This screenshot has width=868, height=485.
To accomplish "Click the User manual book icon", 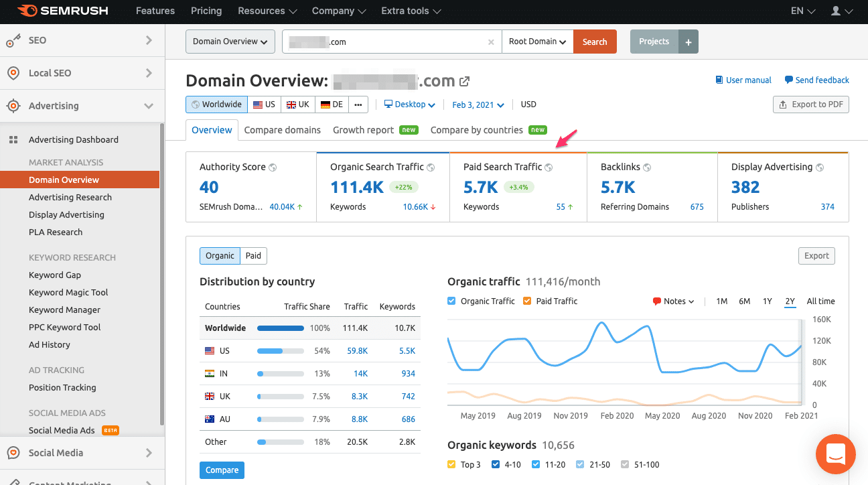I will 719,80.
